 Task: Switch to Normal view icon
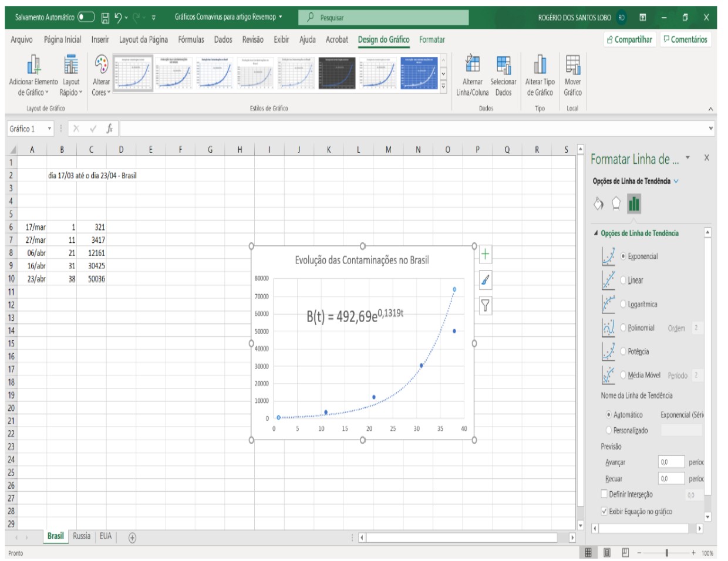[x=588, y=553]
